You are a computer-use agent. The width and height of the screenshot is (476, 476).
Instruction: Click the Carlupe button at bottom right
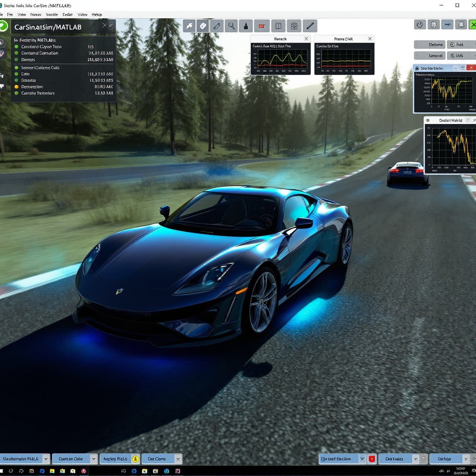445,459
